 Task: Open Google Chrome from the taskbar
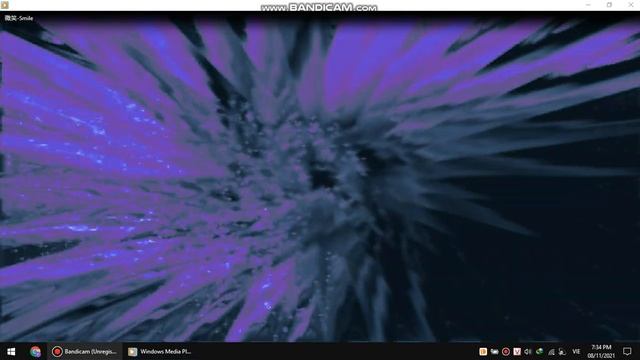coord(36,351)
